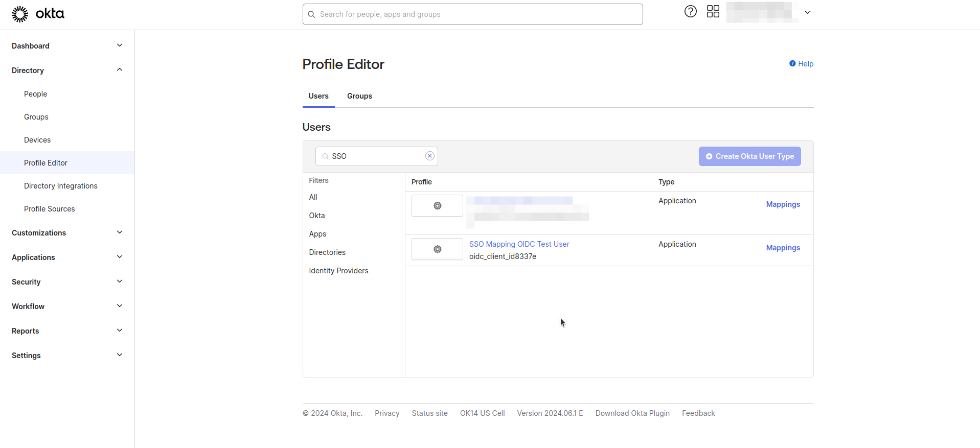Open Devices in the sidebar
This screenshot has height=448, width=980.
click(37, 140)
